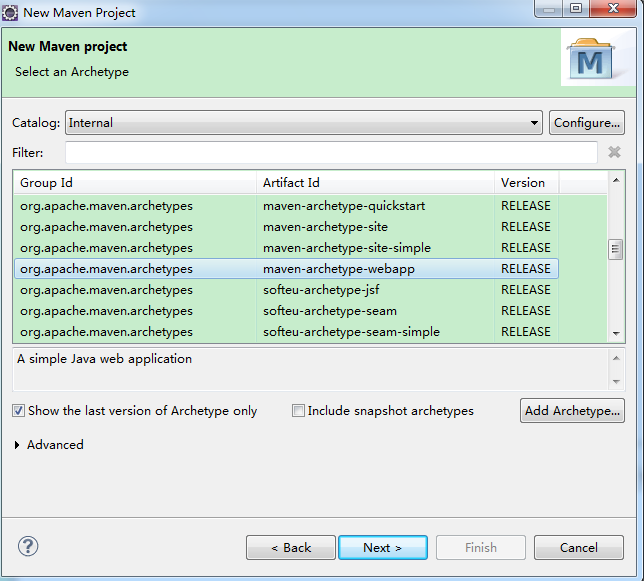Maximize the New Maven Project window
The width and height of the screenshot is (644, 581).
(576, 8)
